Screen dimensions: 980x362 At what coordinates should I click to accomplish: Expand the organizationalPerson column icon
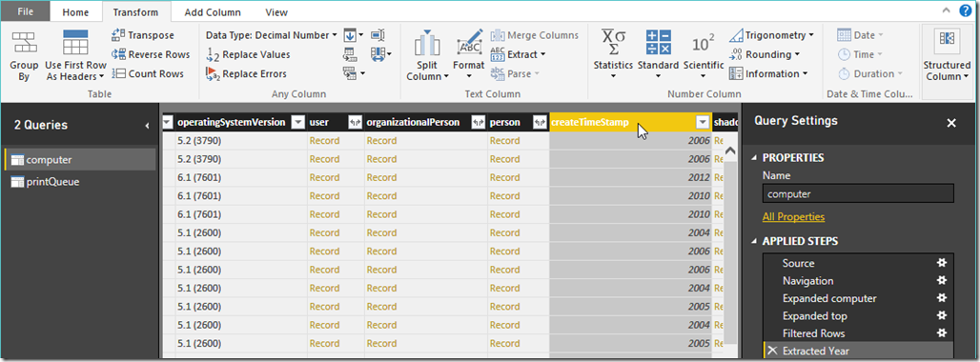pos(479,122)
